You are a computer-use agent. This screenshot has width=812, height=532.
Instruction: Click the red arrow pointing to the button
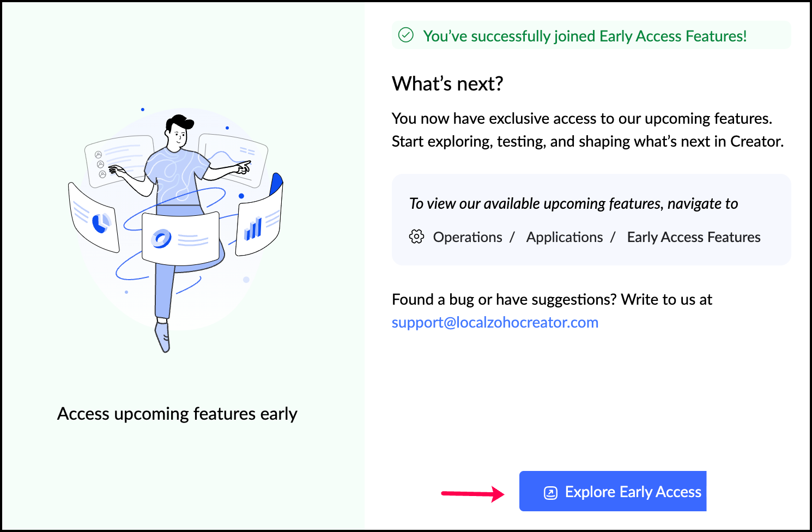pos(472,494)
